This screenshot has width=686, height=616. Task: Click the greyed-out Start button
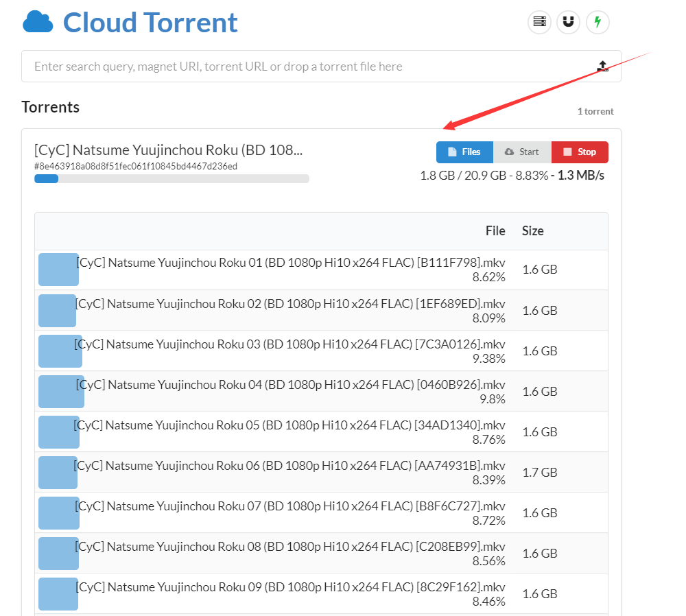[522, 152]
